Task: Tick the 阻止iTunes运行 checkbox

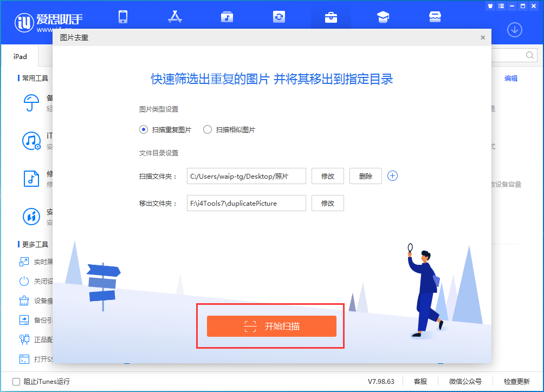Action: 16,382
